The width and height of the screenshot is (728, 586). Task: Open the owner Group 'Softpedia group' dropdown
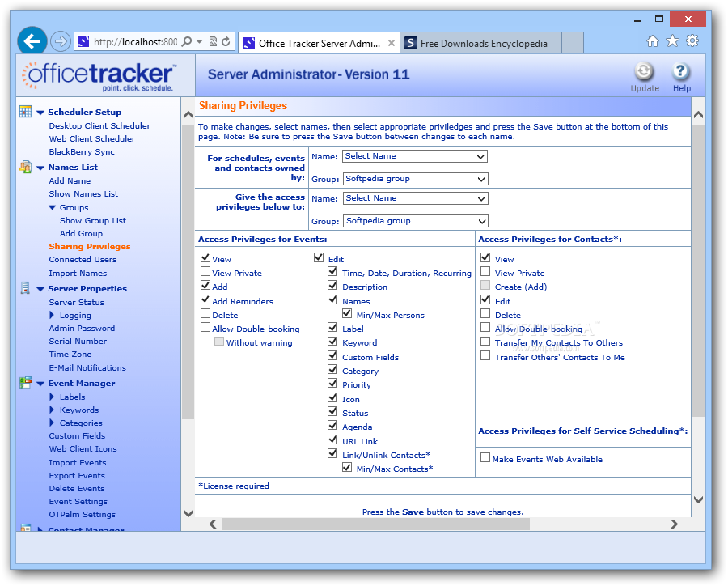(x=415, y=178)
